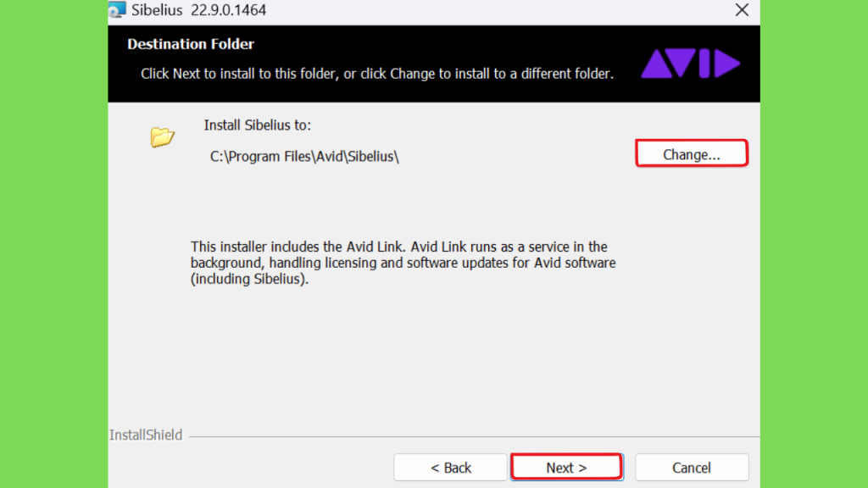Click the 'Sibelius' word in the title bar
868x488 pixels.
(x=157, y=10)
